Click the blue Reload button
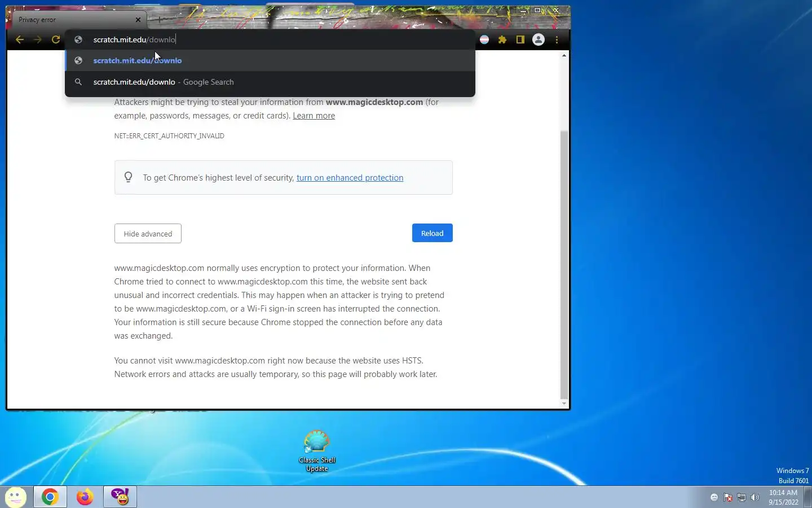The image size is (812, 508). pyautogui.click(x=432, y=233)
